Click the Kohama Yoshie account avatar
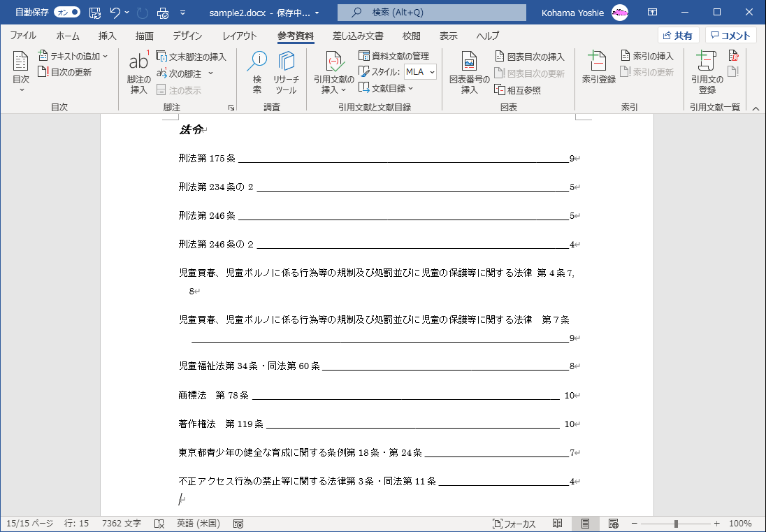This screenshot has height=532, width=766. tap(620, 13)
